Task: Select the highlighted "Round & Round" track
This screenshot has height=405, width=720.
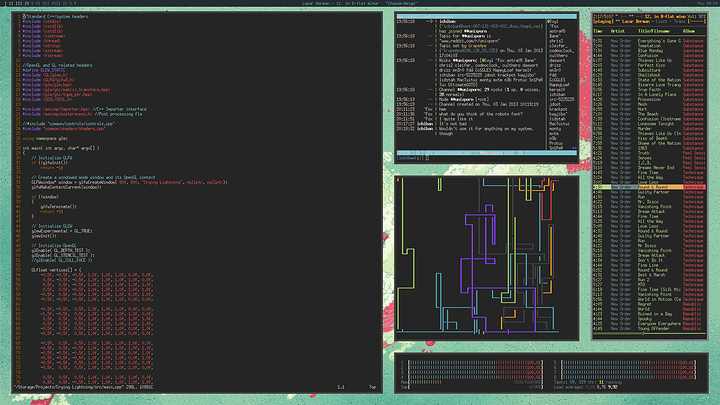Action: coord(653,186)
